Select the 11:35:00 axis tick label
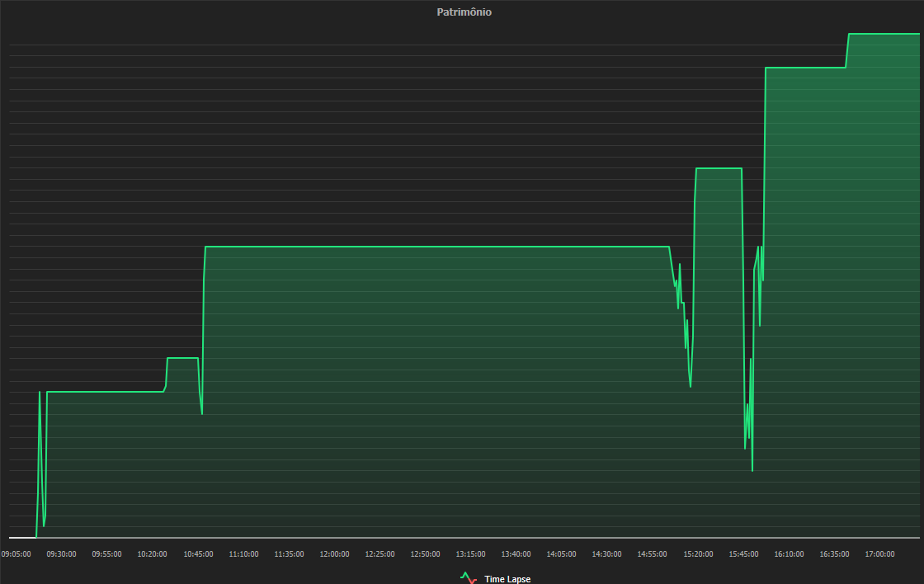 coord(289,554)
